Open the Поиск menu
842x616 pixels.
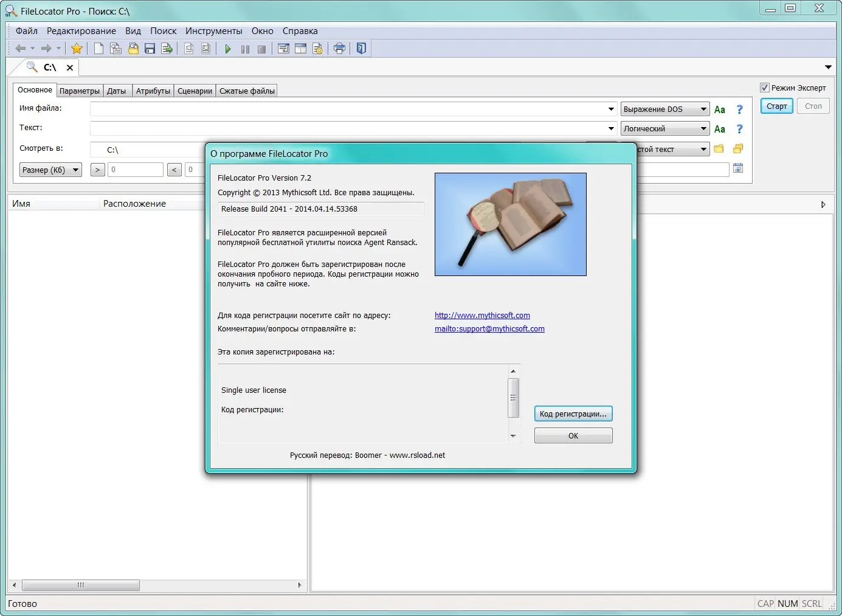tap(164, 31)
